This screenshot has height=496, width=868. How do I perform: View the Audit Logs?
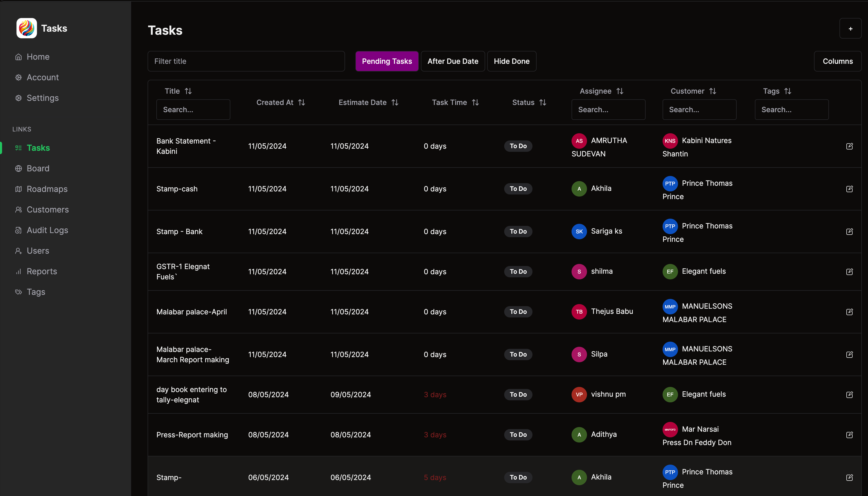(x=47, y=230)
